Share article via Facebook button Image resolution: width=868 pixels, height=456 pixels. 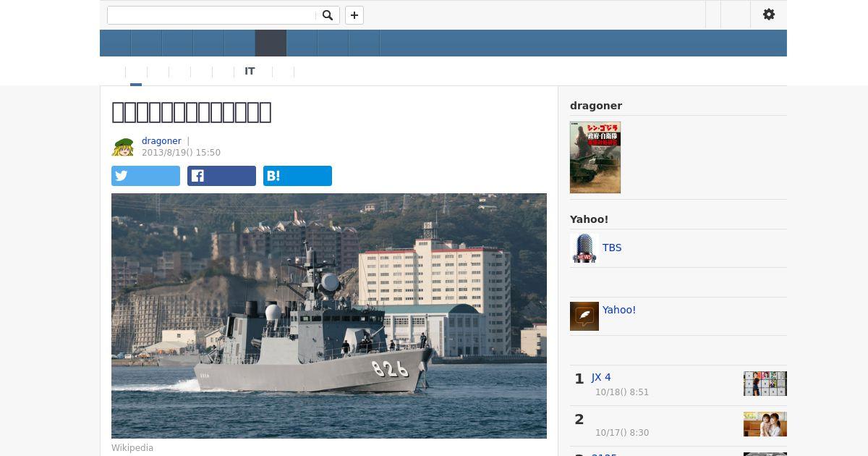(221, 176)
